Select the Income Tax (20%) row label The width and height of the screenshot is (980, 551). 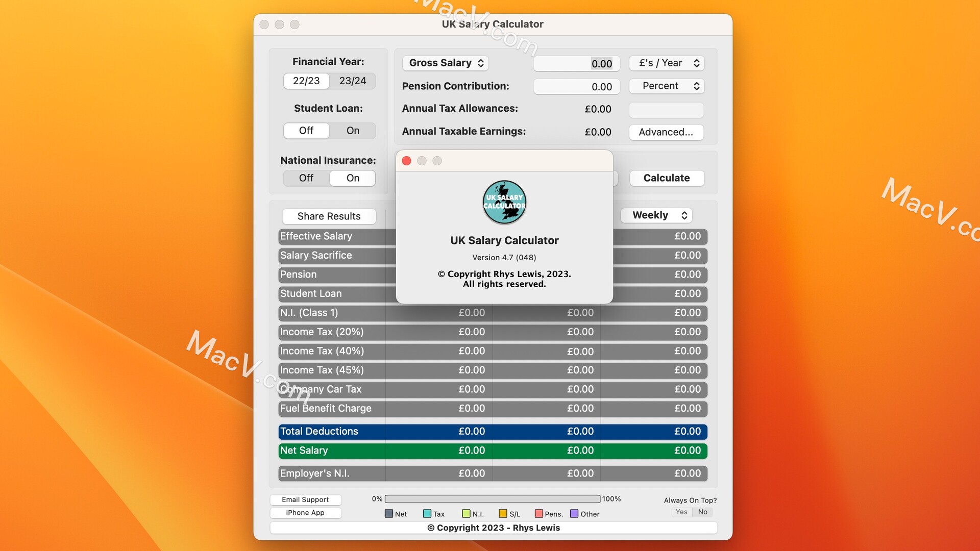tap(322, 332)
